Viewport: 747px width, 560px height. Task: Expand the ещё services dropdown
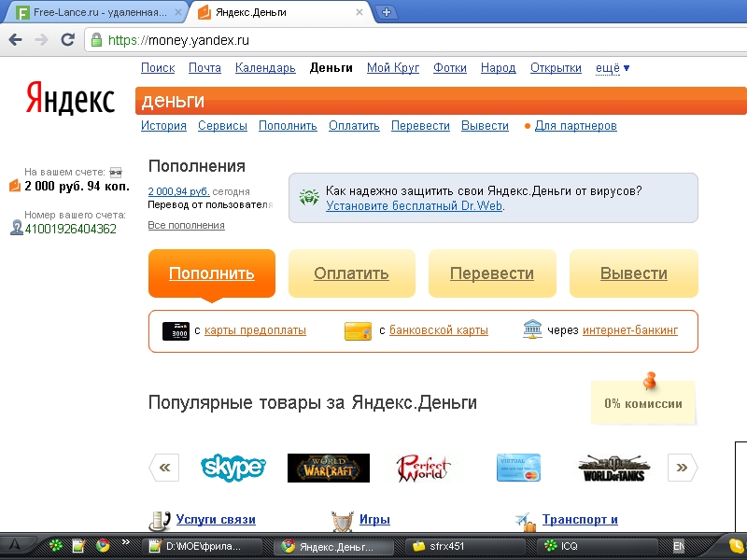coord(613,68)
